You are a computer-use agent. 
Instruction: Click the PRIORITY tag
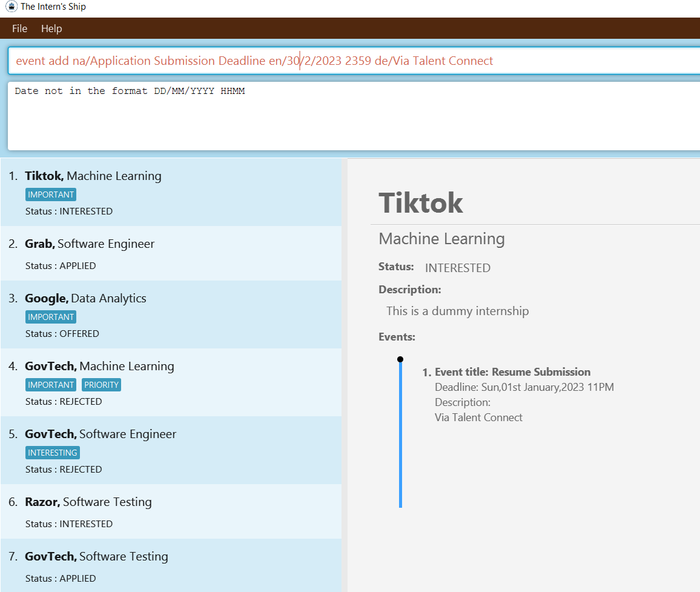pos(101,385)
